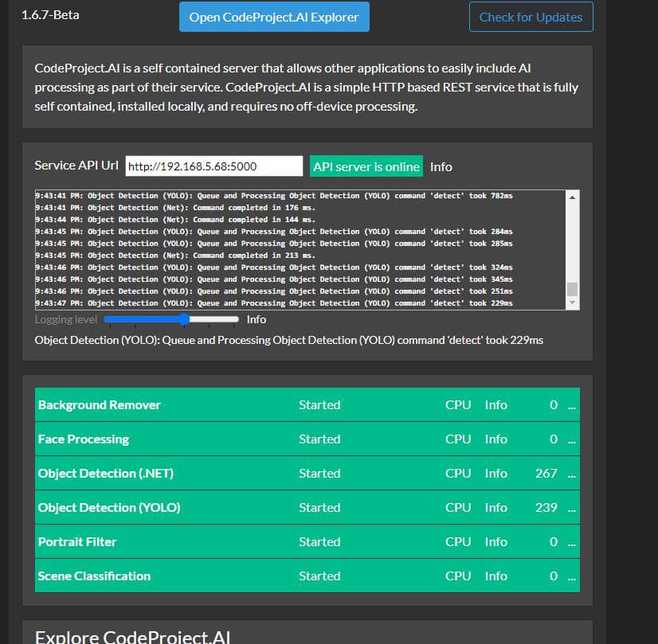Click the log scrollbar thumb
Image resolution: width=658 pixels, height=644 pixels.
572,289
